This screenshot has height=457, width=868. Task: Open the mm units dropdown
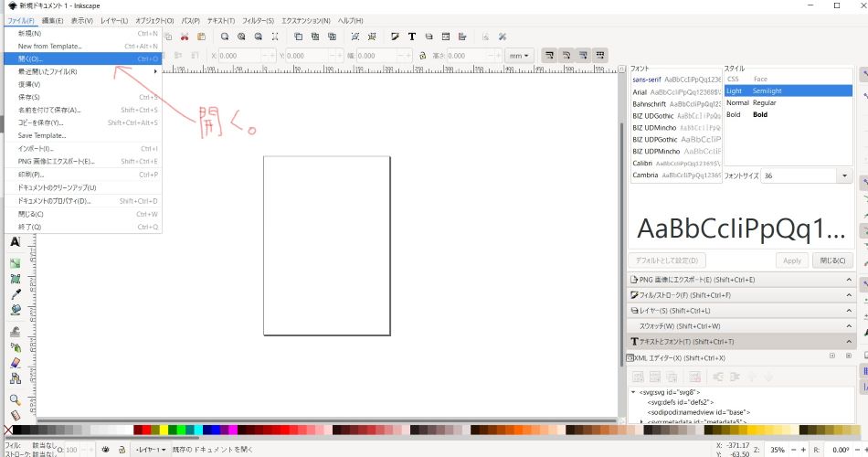[519, 56]
